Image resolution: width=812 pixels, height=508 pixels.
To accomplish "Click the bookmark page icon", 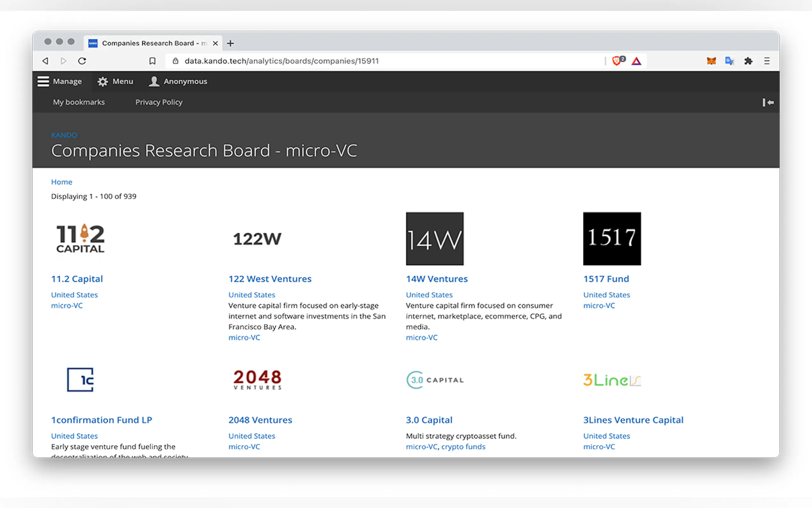I will [152, 61].
